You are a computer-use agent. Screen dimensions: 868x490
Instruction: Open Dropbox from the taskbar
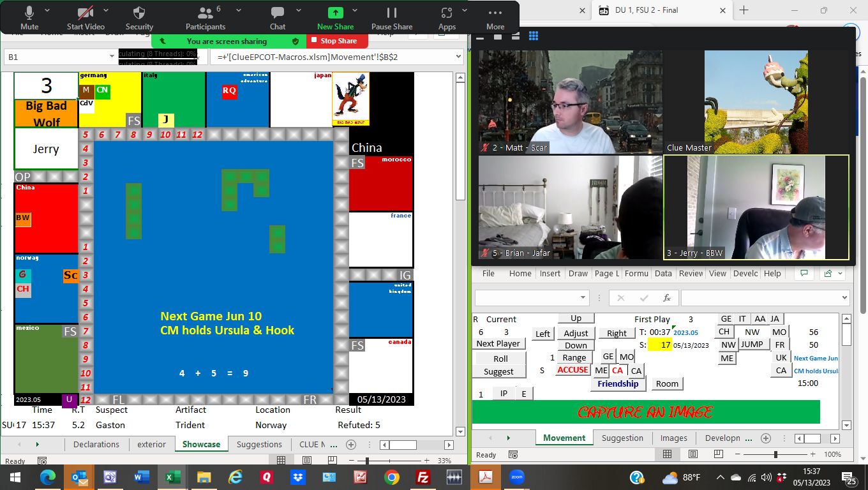tap(298, 477)
